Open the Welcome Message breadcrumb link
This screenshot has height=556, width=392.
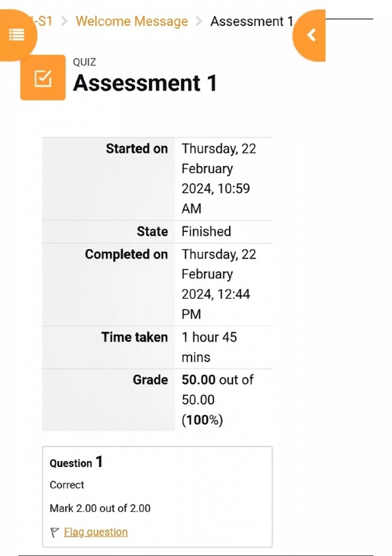(132, 22)
